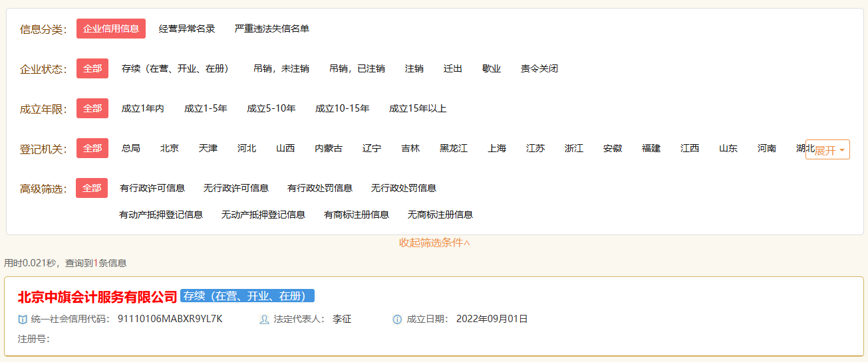Enable 无动产抵押登记信息 filter
This screenshot has height=362, width=868.
[x=263, y=215]
